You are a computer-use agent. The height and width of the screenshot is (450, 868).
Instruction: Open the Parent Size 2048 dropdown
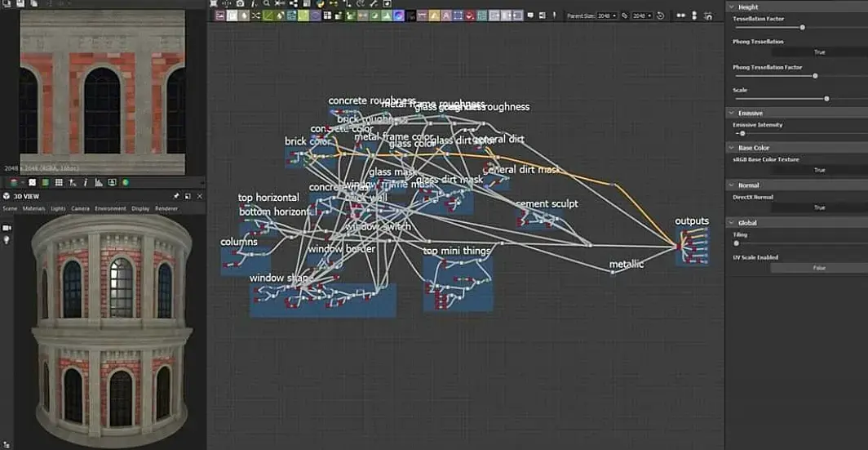click(607, 16)
